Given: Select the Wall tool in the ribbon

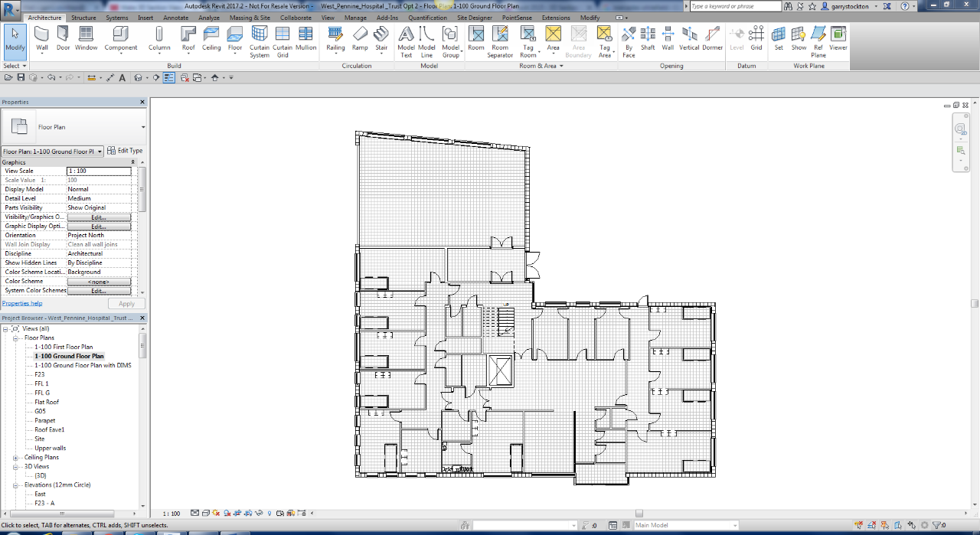Looking at the screenshot, I should click(41, 39).
